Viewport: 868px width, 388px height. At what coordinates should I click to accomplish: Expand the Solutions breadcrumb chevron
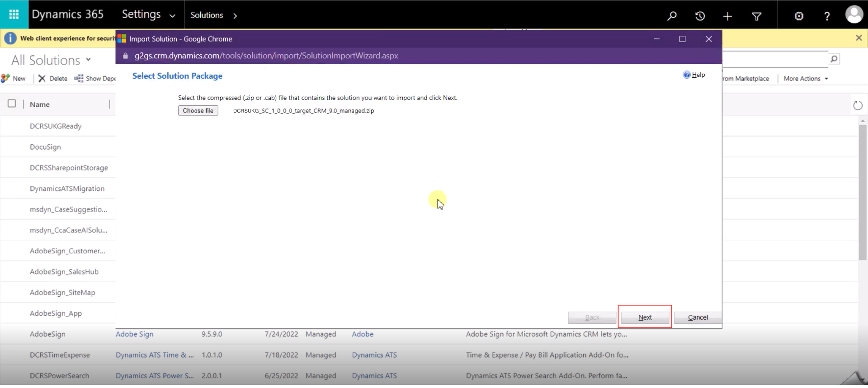click(x=235, y=16)
